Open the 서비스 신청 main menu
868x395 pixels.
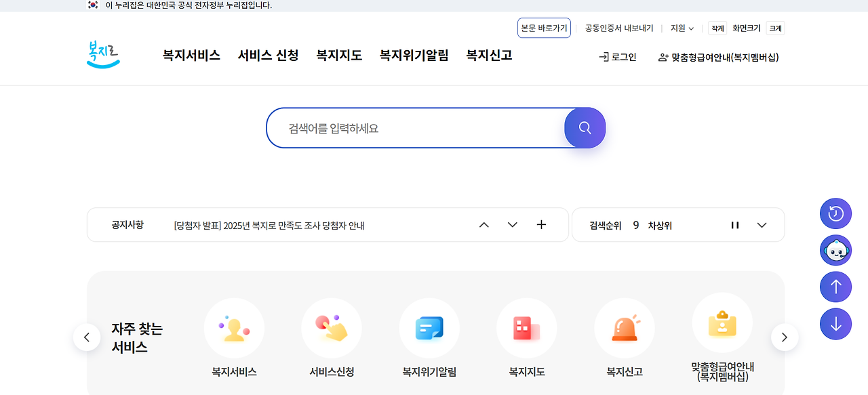click(x=269, y=56)
